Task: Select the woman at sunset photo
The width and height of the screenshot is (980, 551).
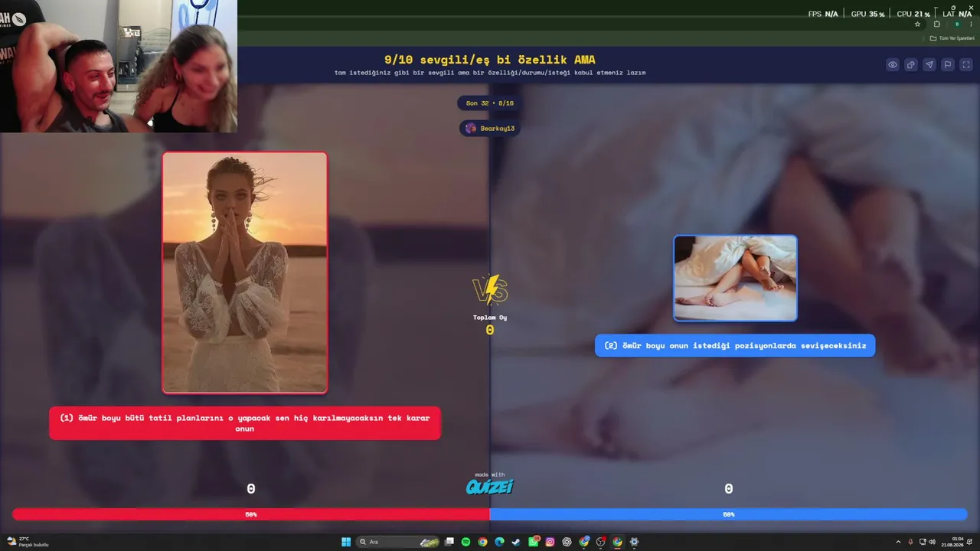Action: coord(245,272)
